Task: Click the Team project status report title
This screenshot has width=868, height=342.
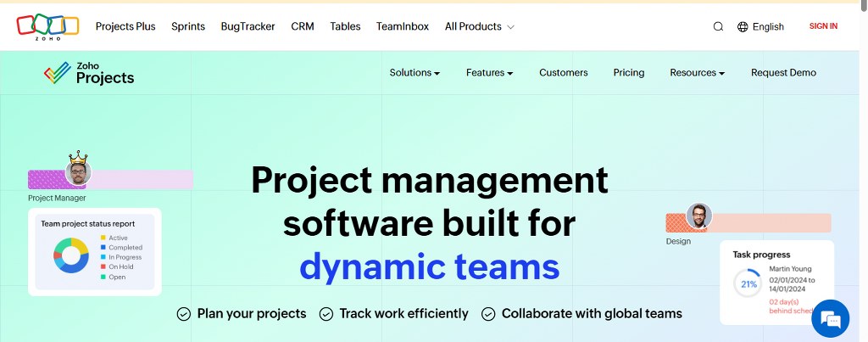Action: point(88,224)
